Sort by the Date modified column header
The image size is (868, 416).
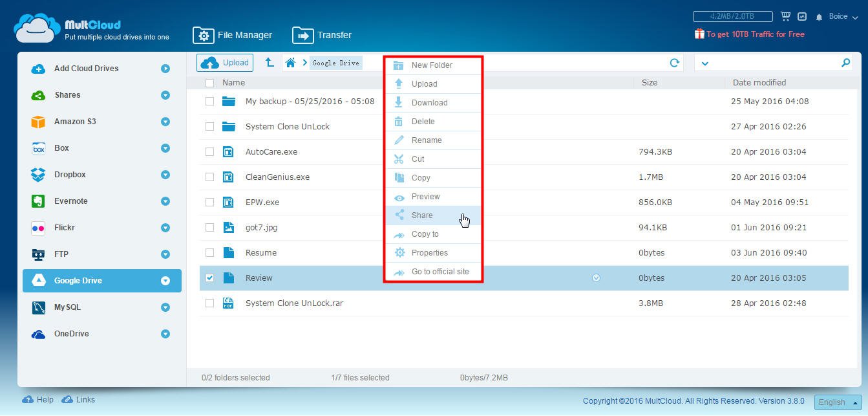pyautogui.click(x=759, y=83)
